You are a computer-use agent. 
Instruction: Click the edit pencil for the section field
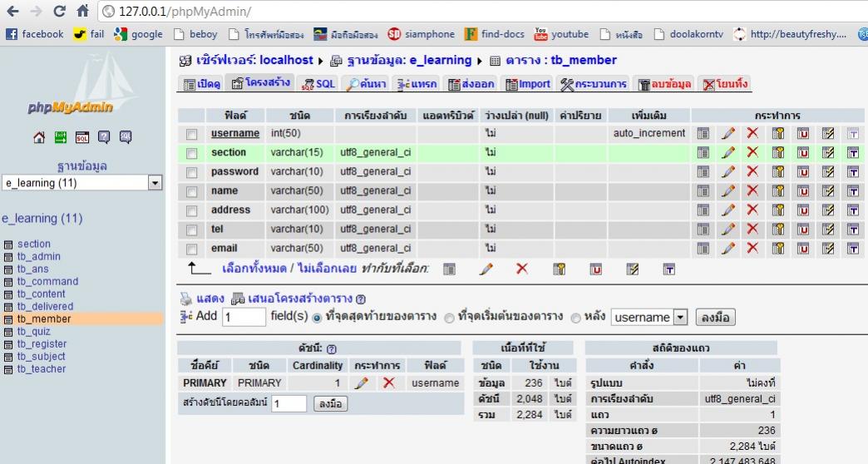(x=727, y=152)
